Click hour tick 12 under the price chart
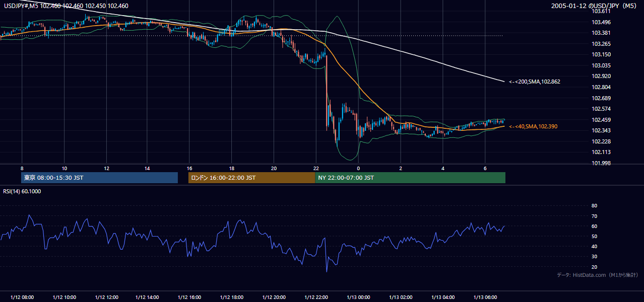This screenshot has height=302, width=644. 106,168
